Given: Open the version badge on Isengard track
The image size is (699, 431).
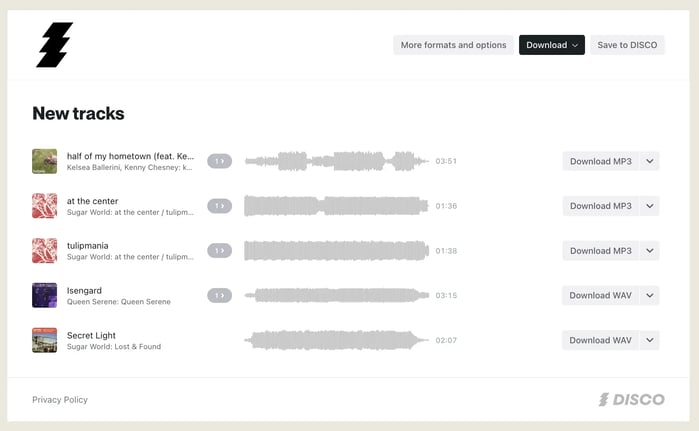Looking at the screenshot, I should (219, 295).
